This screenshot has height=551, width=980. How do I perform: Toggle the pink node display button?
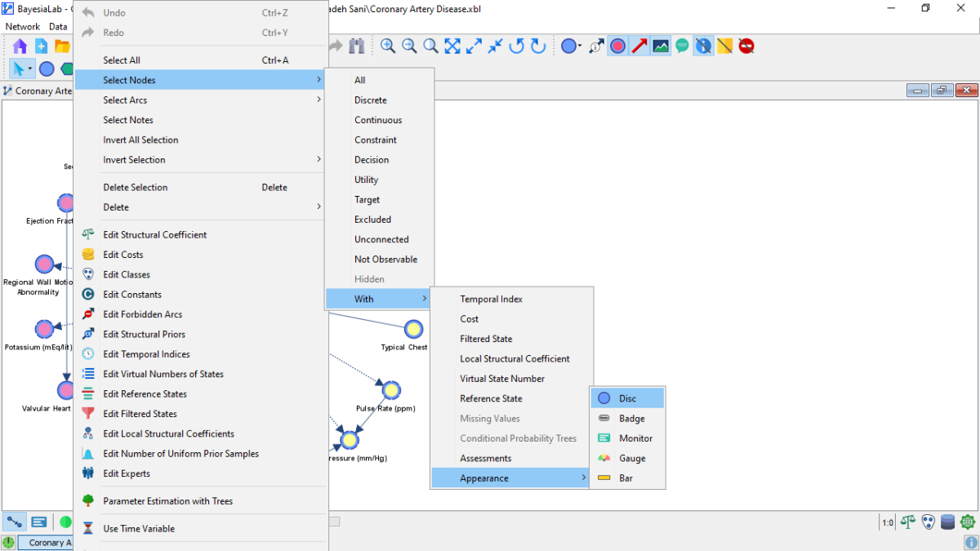618,46
